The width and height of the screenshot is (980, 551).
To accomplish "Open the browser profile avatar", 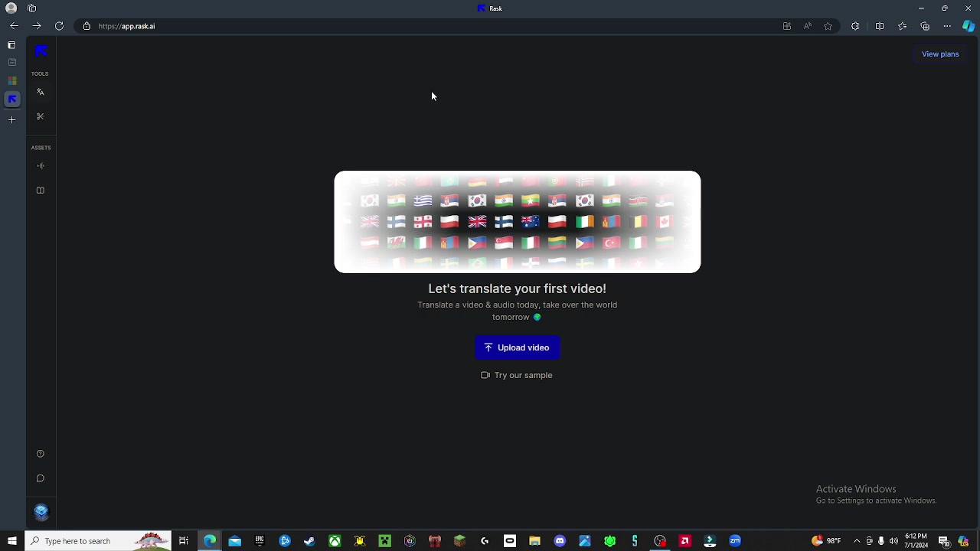I will coord(11,8).
